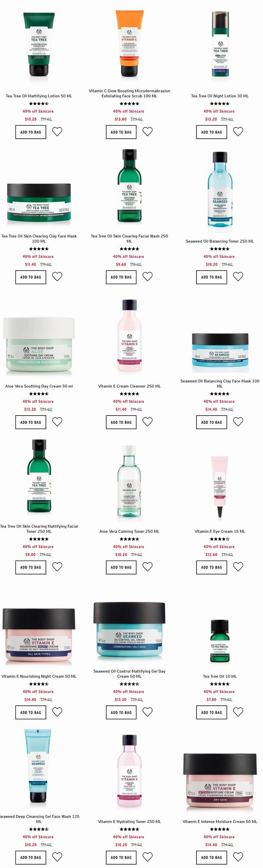The height and width of the screenshot is (868, 263).
Task: Wishlist heart for Seaweed Gel Day Cream
Action: [x=148, y=712]
